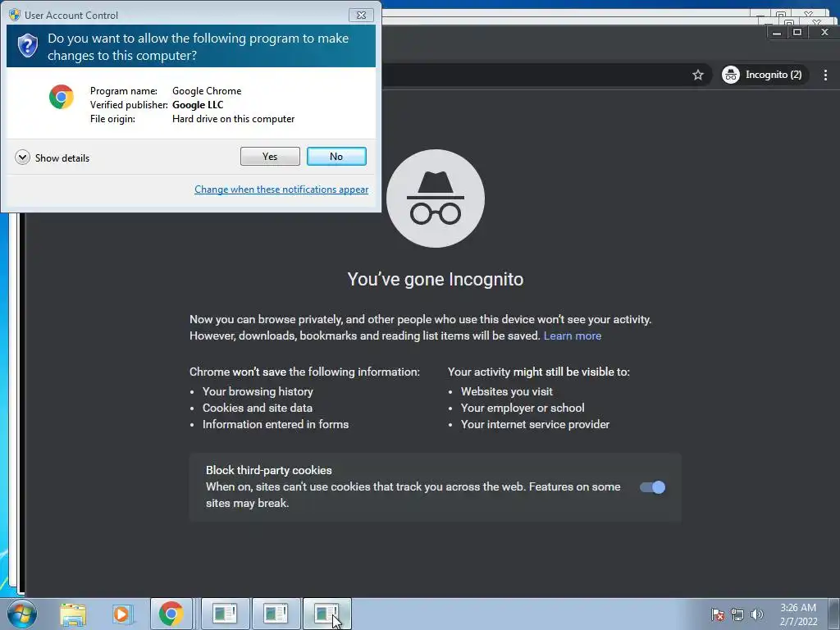Click the Block third-party cookies title
Image resolution: width=840 pixels, height=630 pixels.
coord(269,470)
